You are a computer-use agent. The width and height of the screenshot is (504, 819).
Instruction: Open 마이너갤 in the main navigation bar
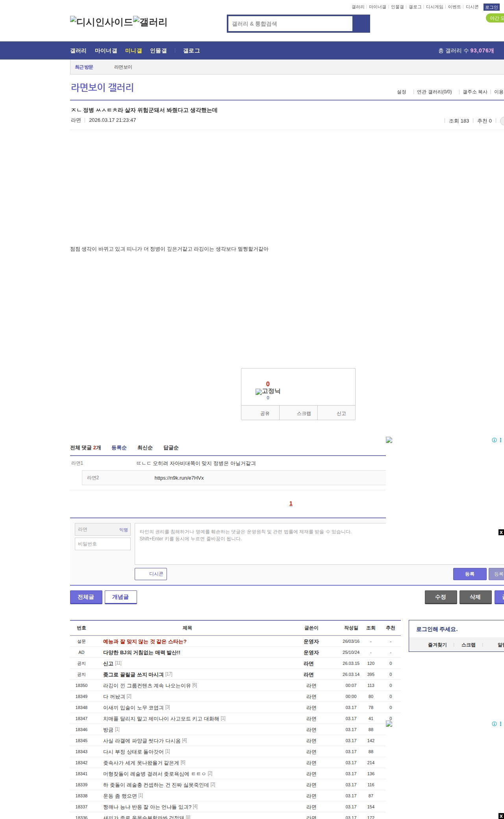[106, 50]
